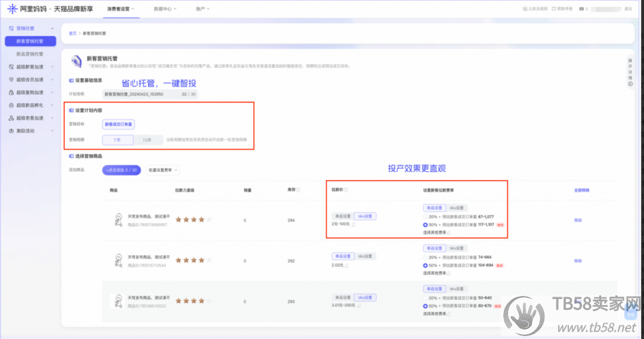The width and height of the screenshot is (644, 339).
Task: Expand the 超级老客加速 chevron
Action: (x=52, y=118)
